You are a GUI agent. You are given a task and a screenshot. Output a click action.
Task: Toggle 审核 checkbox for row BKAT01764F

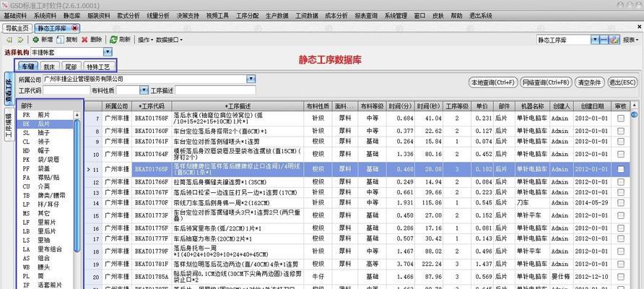[621, 154]
